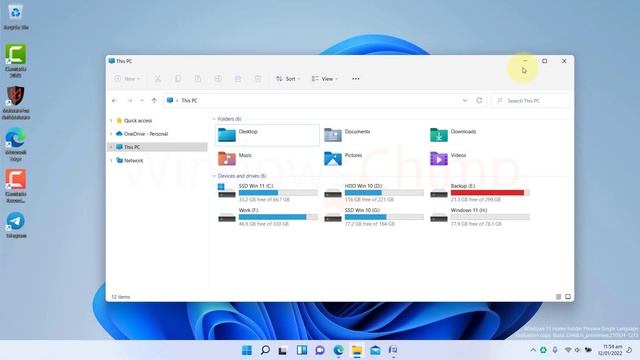
Task: Click the microphone icon in system tray
Action: click(555, 350)
